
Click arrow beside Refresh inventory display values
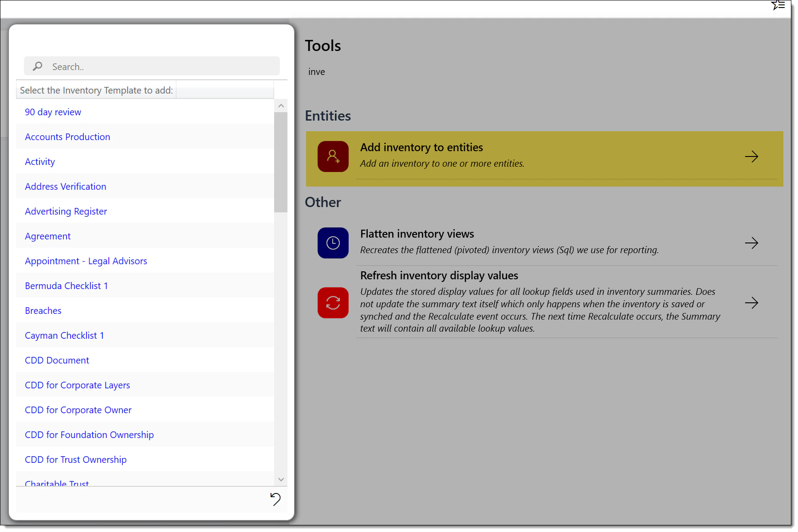pos(751,303)
